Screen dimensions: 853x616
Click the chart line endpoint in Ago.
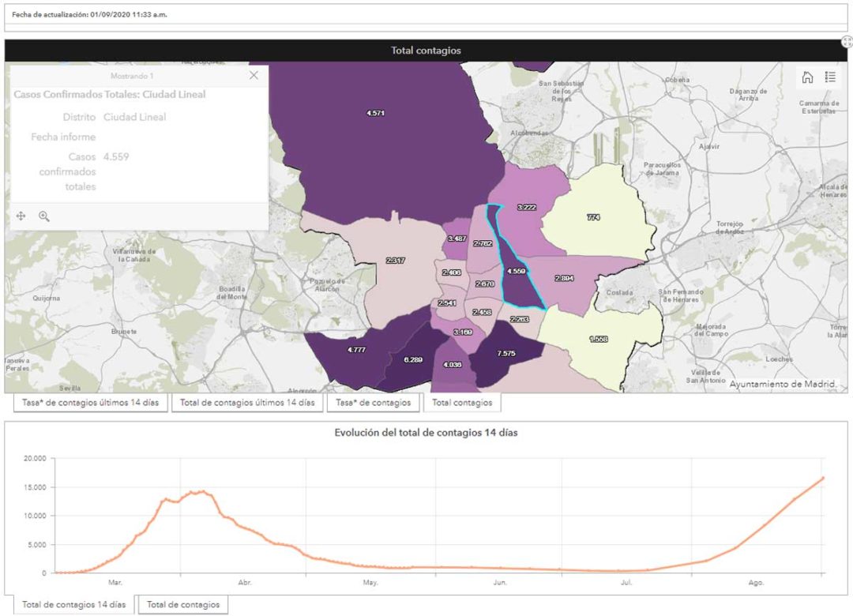click(823, 478)
